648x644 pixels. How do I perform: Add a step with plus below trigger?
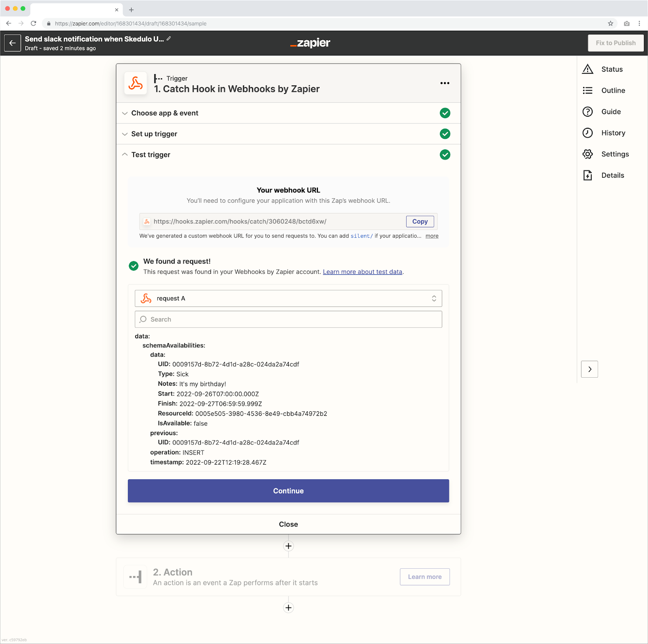[288, 546]
